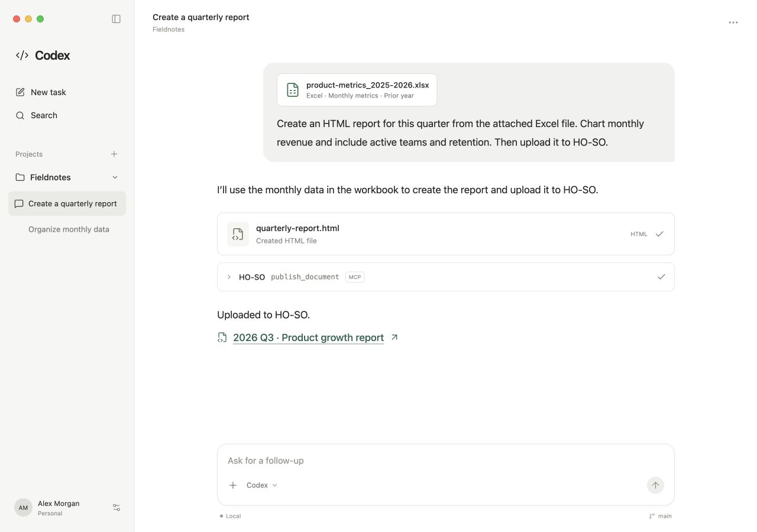
Task: Click the Local status indicator
Action: pyautogui.click(x=231, y=516)
